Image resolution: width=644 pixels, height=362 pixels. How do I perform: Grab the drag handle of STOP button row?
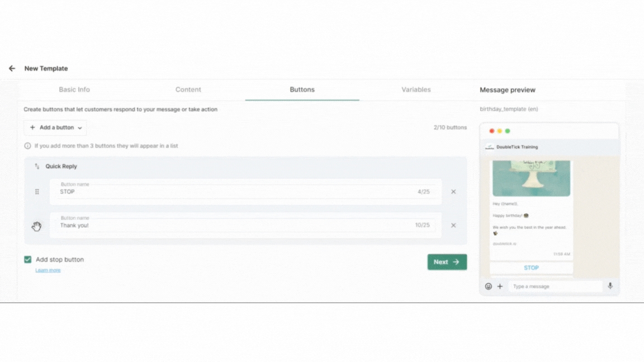point(37,192)
